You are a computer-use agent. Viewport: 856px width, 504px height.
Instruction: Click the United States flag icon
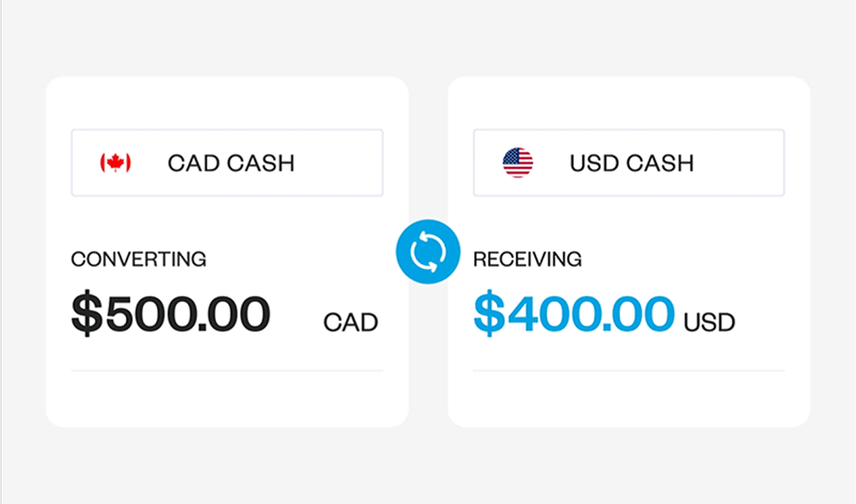click(x=518, y=163)
